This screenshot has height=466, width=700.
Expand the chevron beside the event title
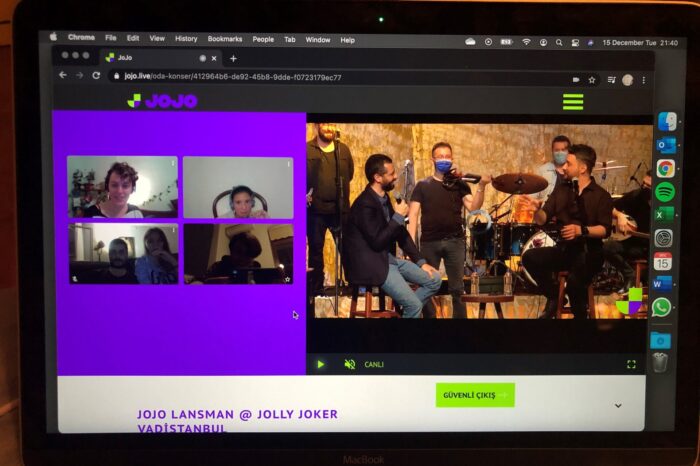coord(618,406)
